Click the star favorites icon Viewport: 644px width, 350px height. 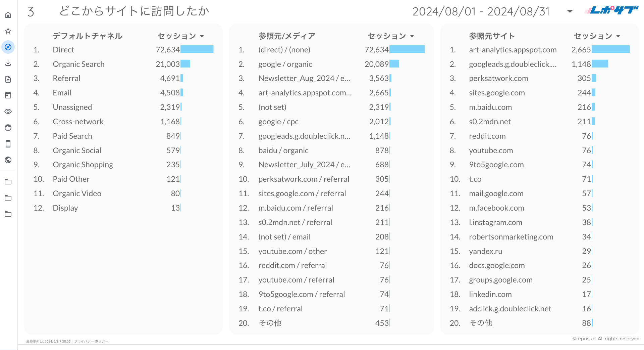(x=8, y=31)
